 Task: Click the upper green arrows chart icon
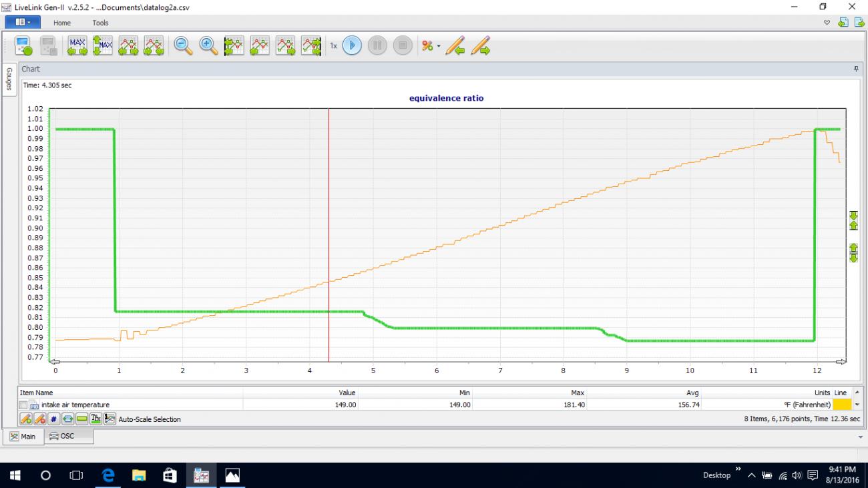click(853, 220)
